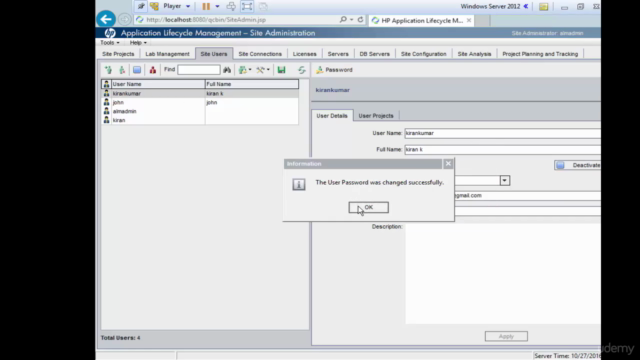Click the User Name column header
The width and height of the screenshot is (640, 360).
[x=158, y=84]
